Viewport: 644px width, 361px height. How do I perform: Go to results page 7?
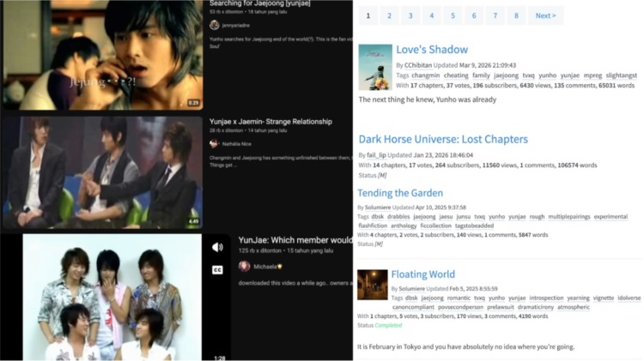(495, 15)
